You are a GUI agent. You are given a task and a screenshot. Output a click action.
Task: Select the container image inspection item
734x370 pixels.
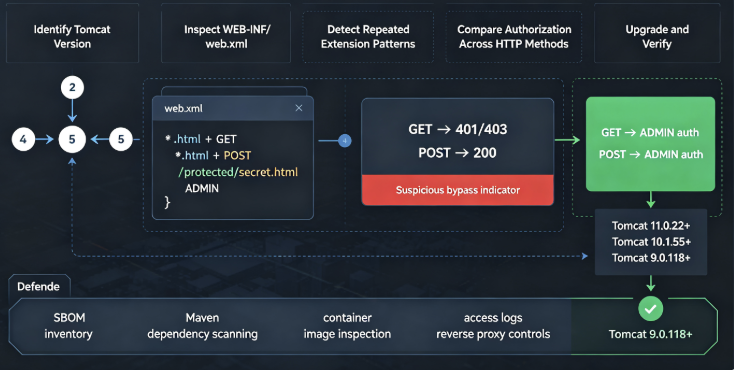coord(347,326)
